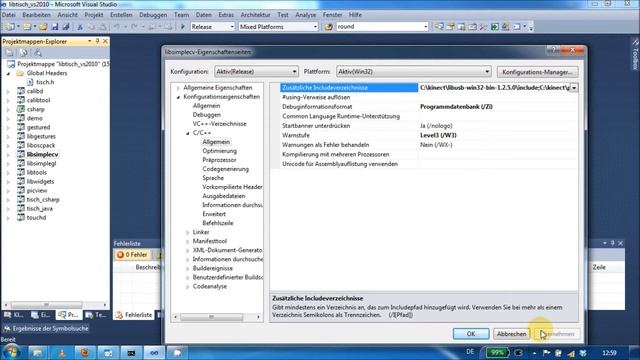Screen dimensions: 640x360
Task: Click the Visual Studio taskbar icon
Action: 154,353
